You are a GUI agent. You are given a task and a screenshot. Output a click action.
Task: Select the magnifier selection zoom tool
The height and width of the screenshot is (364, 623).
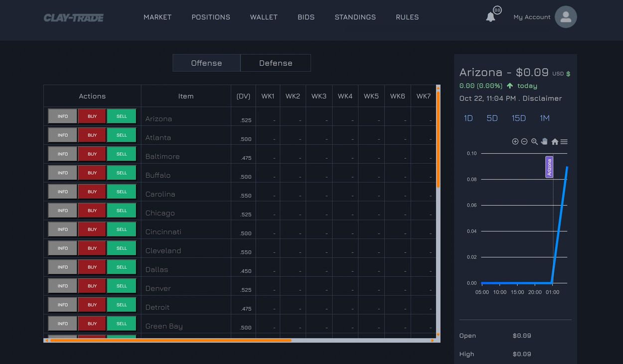coord(534,141)
